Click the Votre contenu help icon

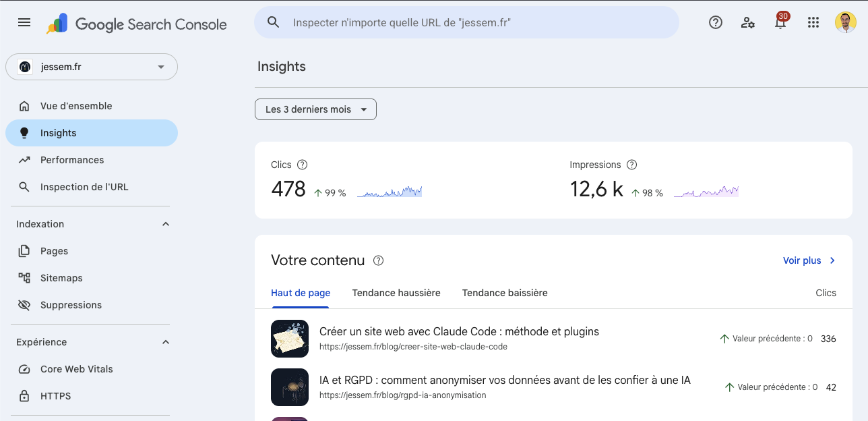[379, 260]
